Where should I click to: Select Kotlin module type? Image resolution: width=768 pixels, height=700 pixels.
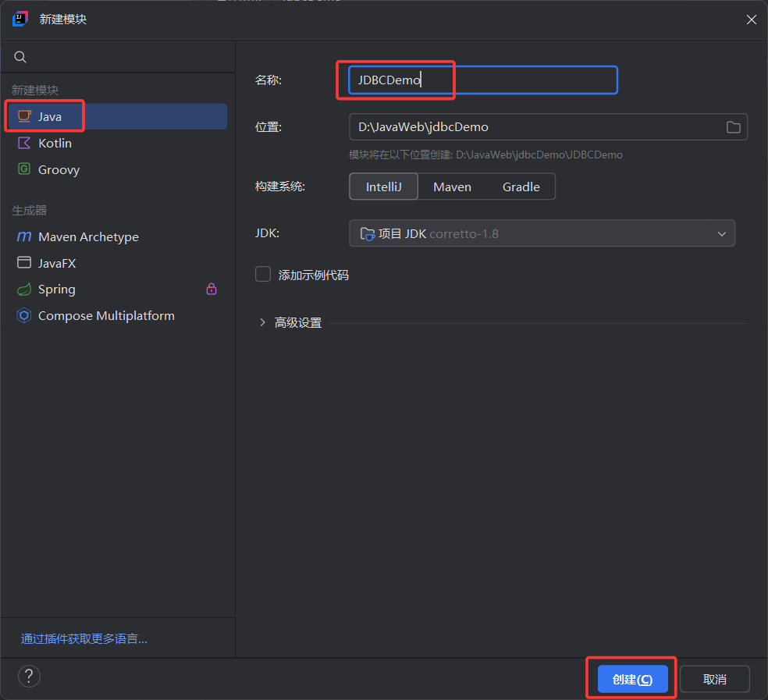pos(118,143)
